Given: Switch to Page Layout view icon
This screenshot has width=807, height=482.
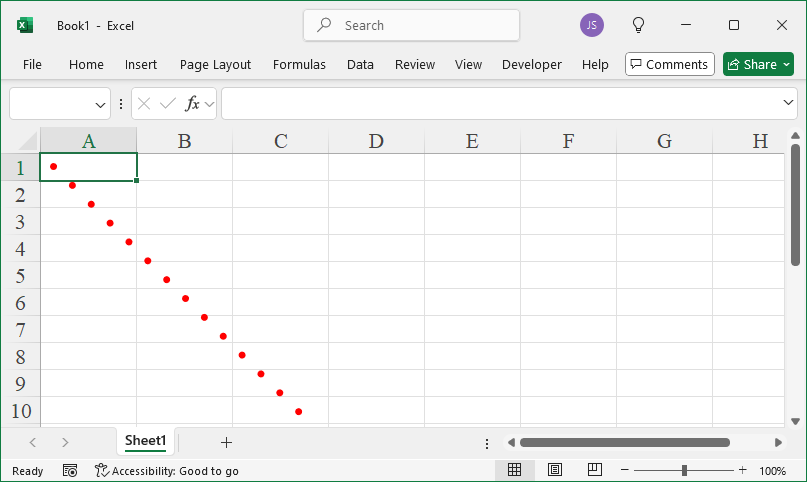Looking at the screenshot, I should tap(555, 470).
